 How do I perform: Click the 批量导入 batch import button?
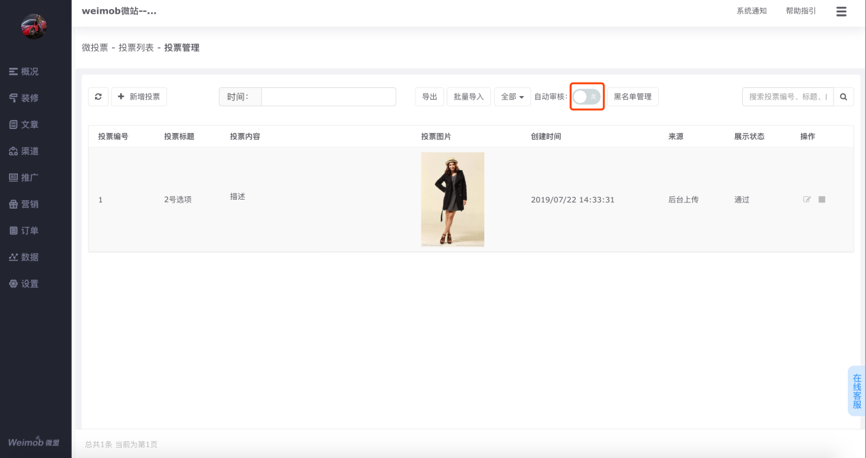pos(468,97)
